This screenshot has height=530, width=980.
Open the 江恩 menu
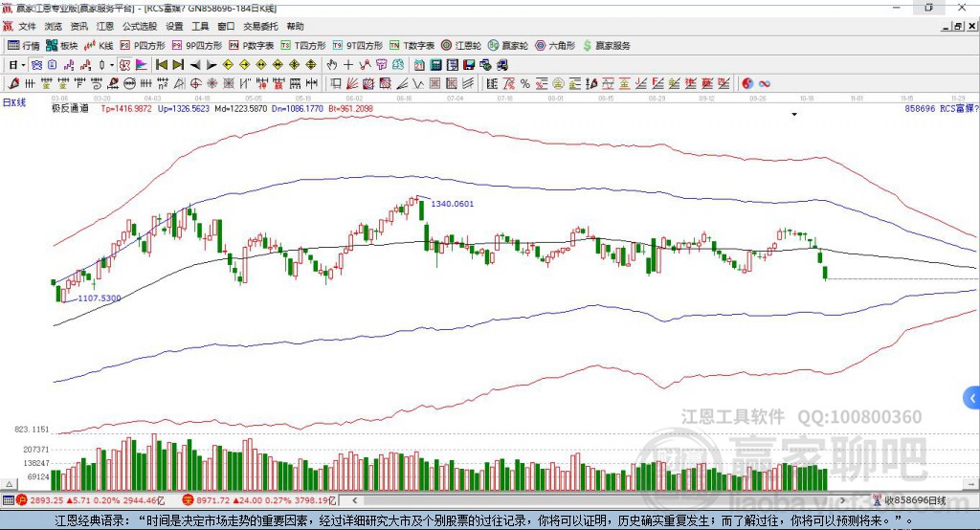(x=105, y=26)
